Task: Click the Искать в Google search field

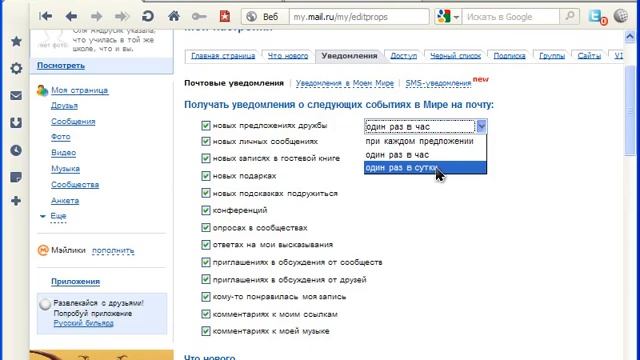Action: coord(511,17)
